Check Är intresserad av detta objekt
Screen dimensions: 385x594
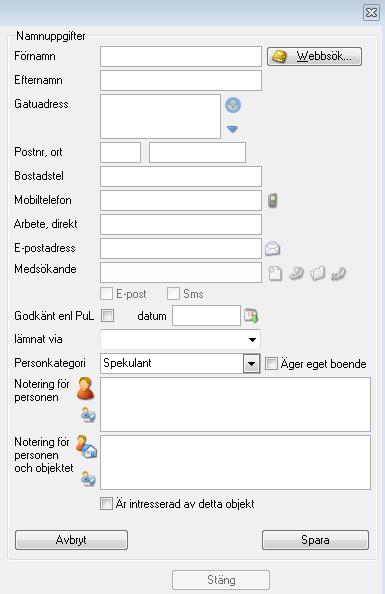click(x=106, y=504)
